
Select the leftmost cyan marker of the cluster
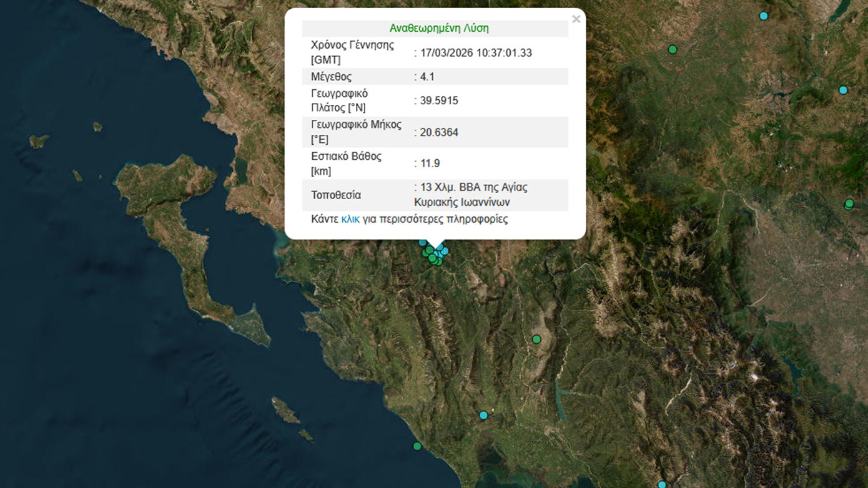pos(422,242)
